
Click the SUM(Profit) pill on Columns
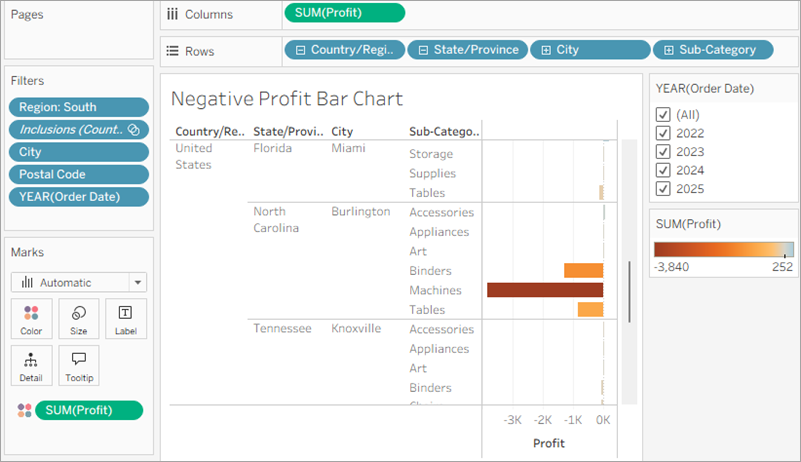point(345,13)
